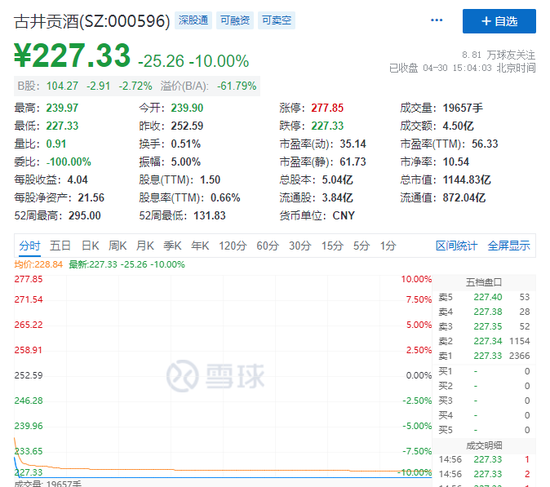Click the 万球友关注 follower count
The width and height of the screenshot is (550, 487).
pyautogui.click(x=498, y=55)
